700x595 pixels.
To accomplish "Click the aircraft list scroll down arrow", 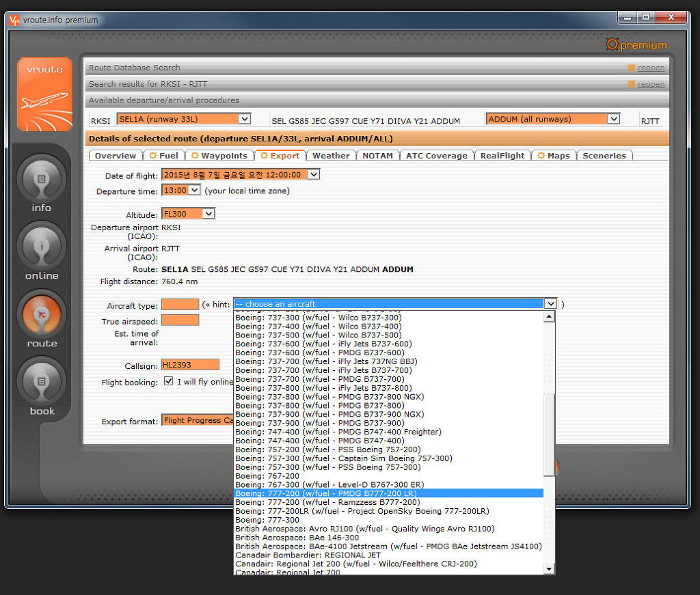I will [x=549, y=568].
